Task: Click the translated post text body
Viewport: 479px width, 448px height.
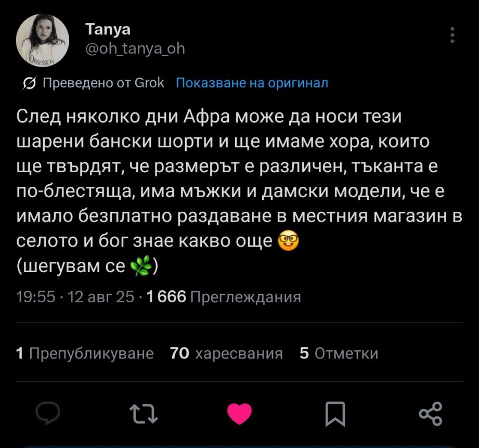Action: pos(239,191)
